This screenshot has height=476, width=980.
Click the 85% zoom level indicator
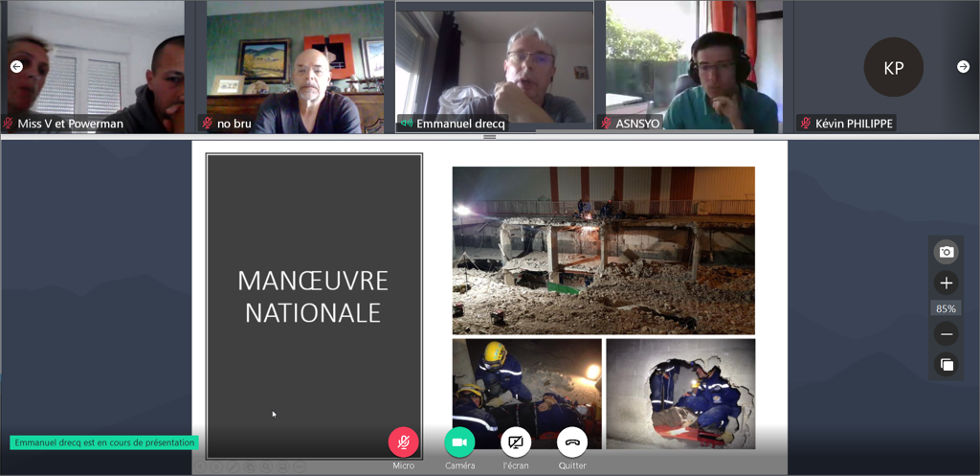pyautogui.click(x=947, y=308)
